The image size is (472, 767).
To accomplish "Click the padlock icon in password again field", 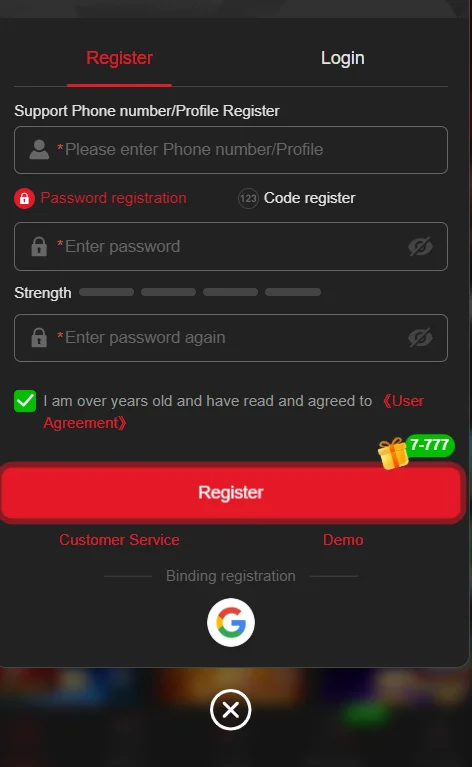I will [39, 338].
